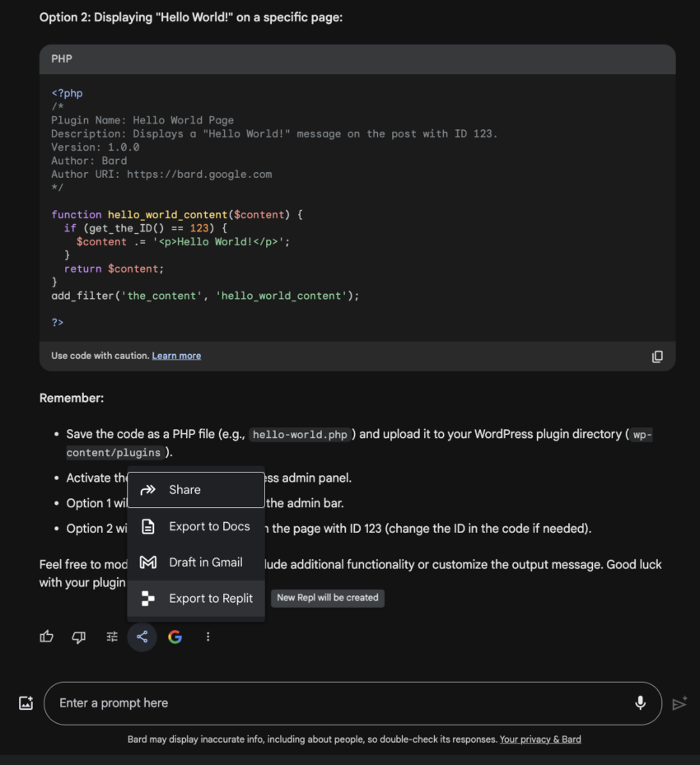Click the hello-world.php inline code text
The height and width of the screenshot is (765, 700).
[300, 435]
